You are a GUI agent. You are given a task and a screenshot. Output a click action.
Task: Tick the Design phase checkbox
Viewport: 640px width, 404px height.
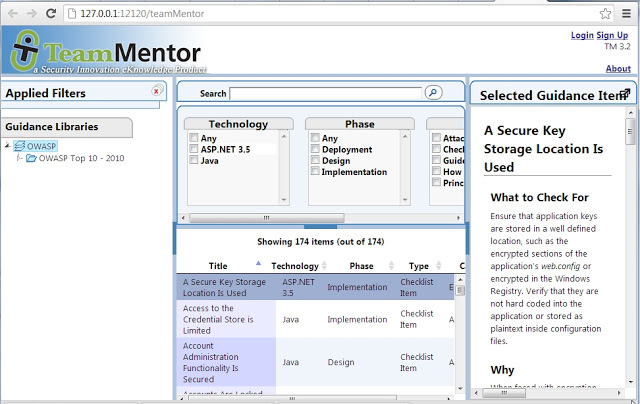[x=315, y=160]
